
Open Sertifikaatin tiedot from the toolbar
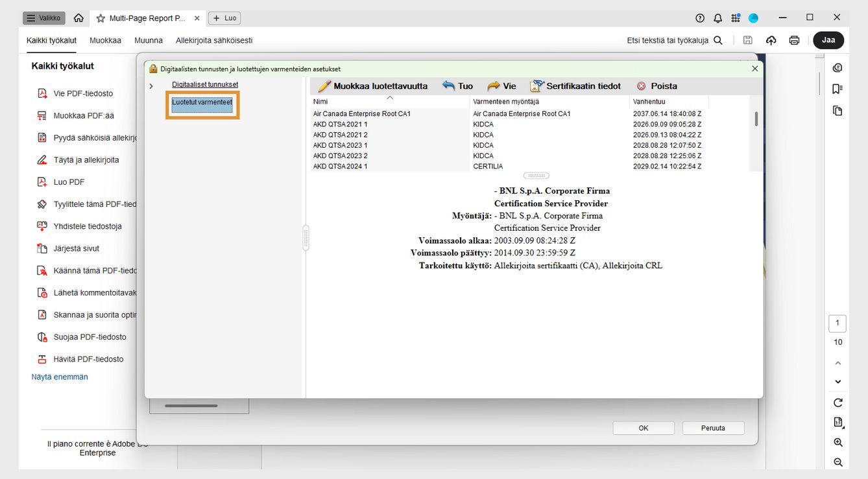(575, 86)
